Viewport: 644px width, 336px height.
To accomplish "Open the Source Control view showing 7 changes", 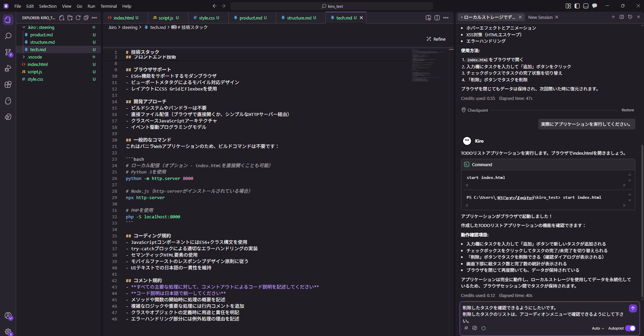I will (x=8, y=52).
